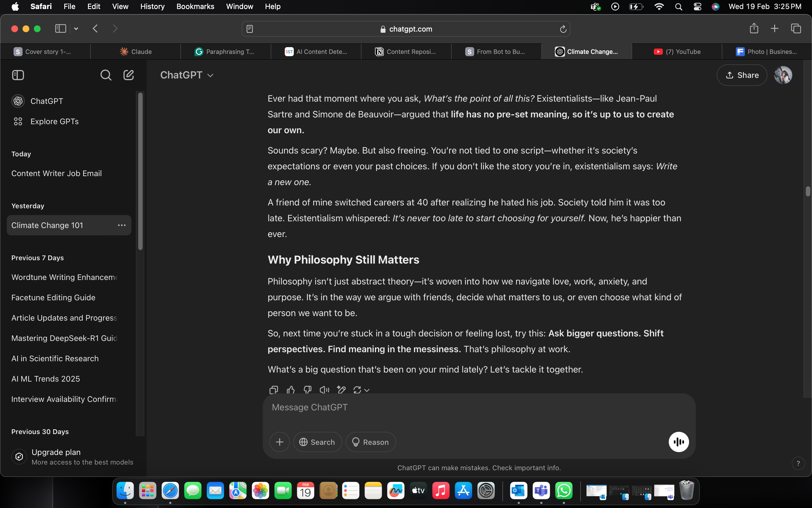Open the chat search magnifier icon
The width and height of the screenshot is (812, 508).
click(106, 75)
